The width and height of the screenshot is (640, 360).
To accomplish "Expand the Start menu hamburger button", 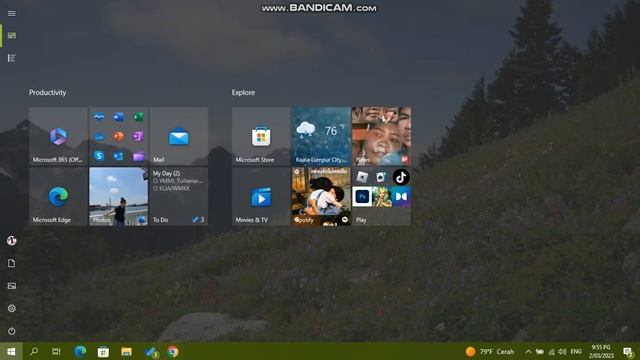I will pos(11,13).
